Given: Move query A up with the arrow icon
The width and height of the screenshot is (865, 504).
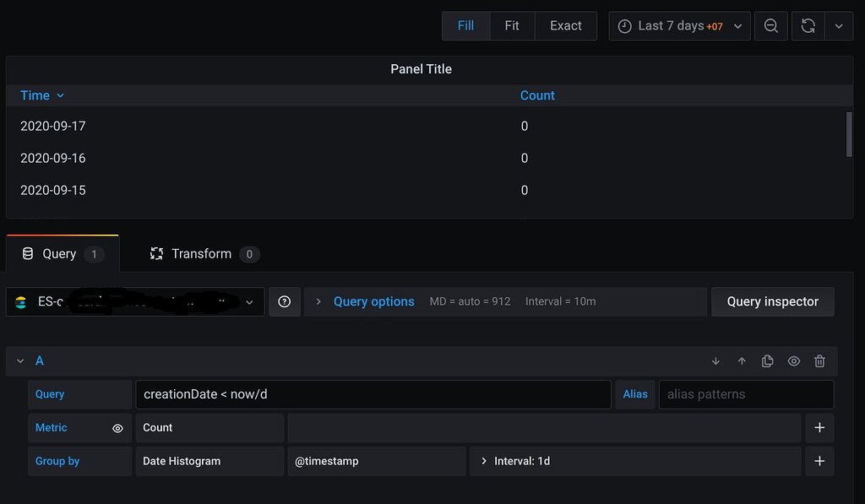Looking at the screenshot, I should 741,360.
